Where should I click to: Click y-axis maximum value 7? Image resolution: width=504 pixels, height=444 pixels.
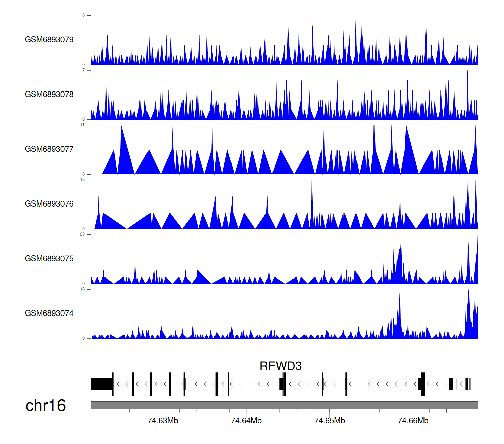click(x=84, y=70)
